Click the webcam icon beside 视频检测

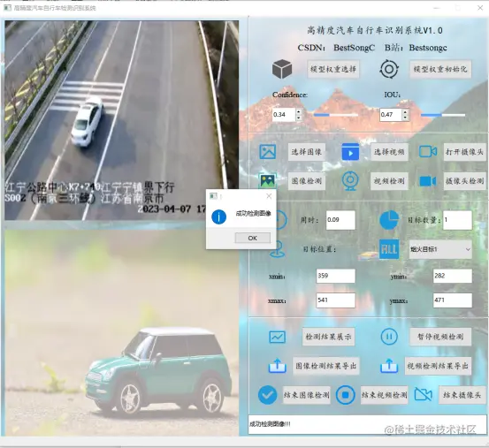coord(350,180)
